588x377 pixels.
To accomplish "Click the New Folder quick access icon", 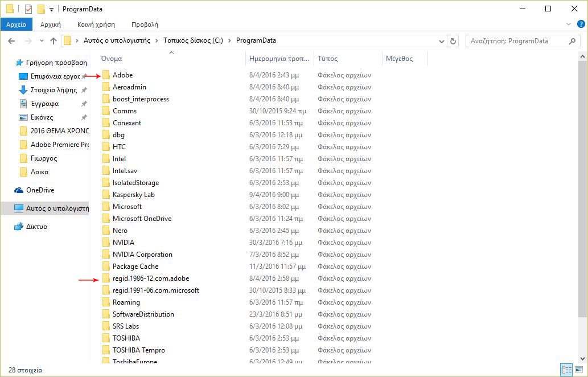I will (41, 9).
